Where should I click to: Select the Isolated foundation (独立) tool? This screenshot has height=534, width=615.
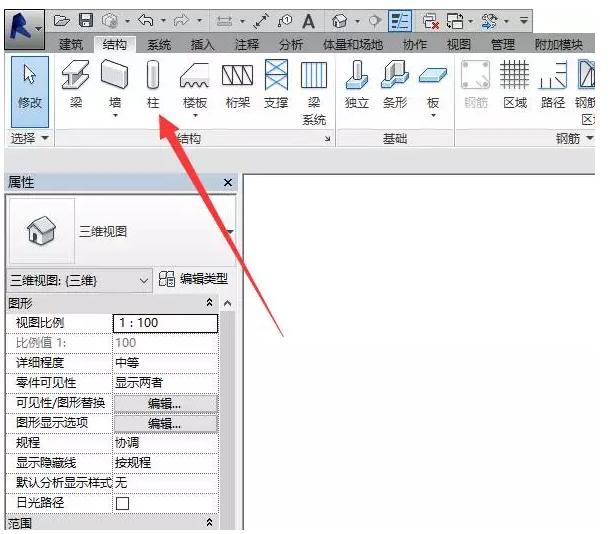point(357,84)
